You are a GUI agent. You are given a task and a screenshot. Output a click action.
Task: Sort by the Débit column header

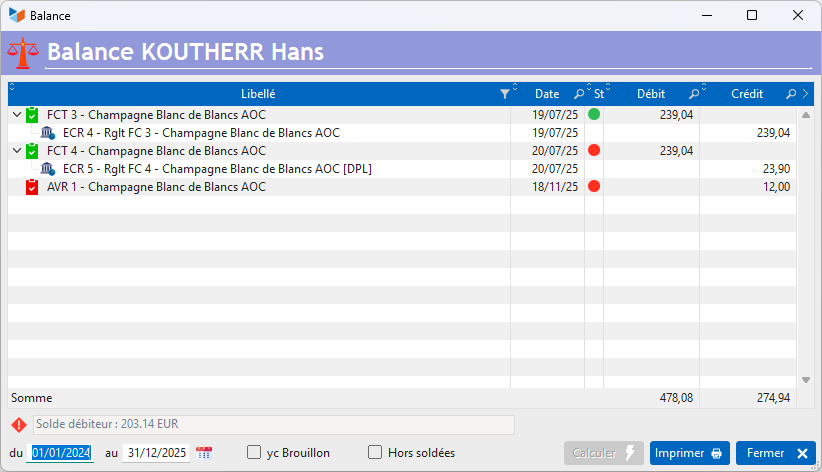tap(651, 94)
